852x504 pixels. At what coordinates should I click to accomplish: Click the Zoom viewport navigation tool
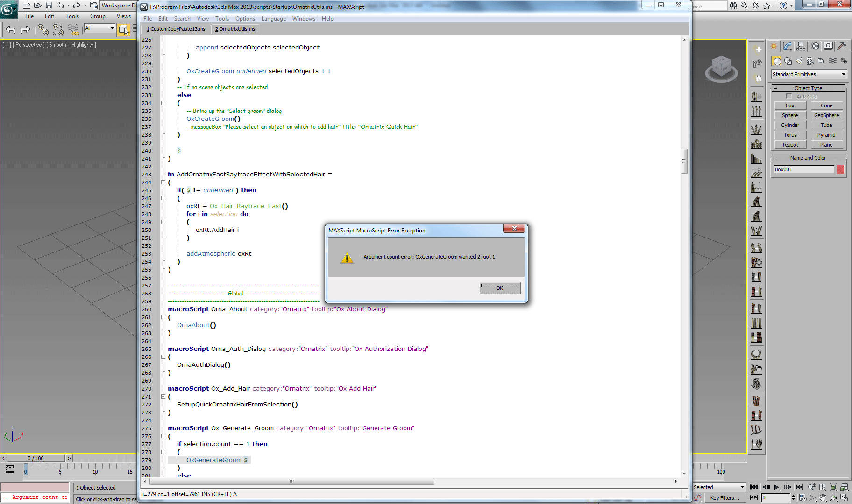coord(812,487)
